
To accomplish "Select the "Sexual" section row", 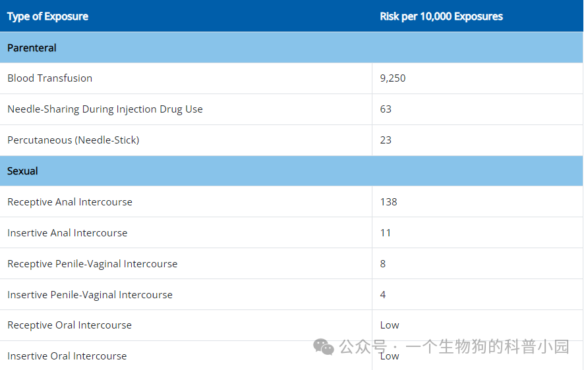I will tap(291, 171).
